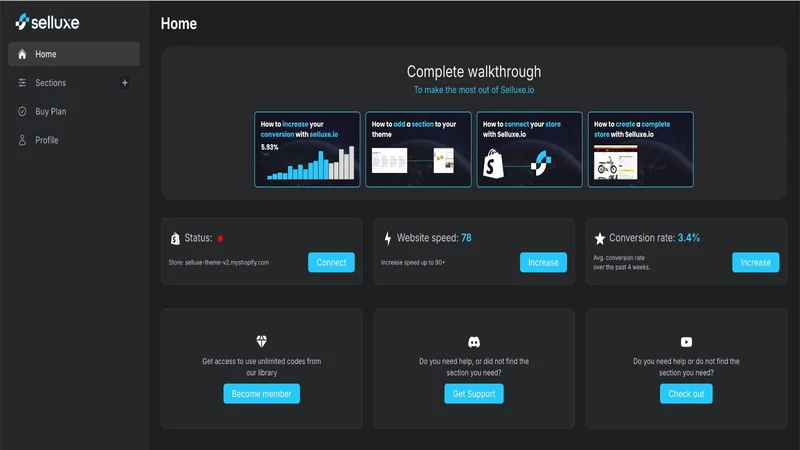The height and width of the screenshot is (450, 800).
Task: Click the Buy Plan checkmark icon
Action: click(22, 111)
